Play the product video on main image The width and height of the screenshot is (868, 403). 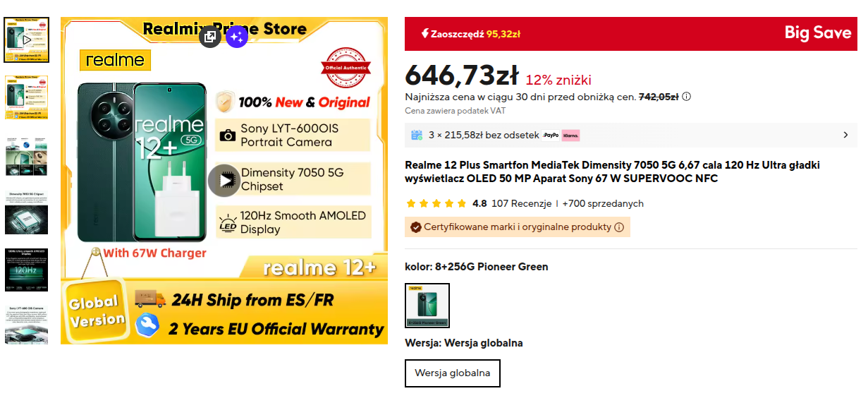[x=224, y=181]
